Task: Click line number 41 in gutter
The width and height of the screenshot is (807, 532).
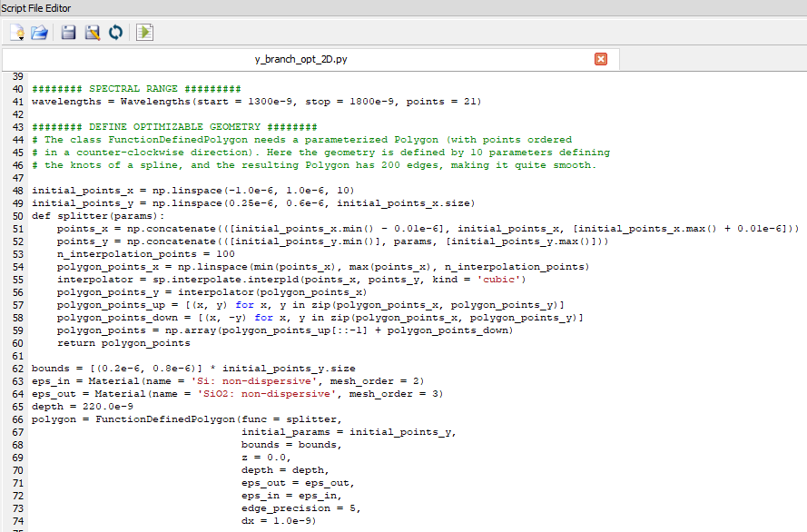Action: tap(18, 102)
